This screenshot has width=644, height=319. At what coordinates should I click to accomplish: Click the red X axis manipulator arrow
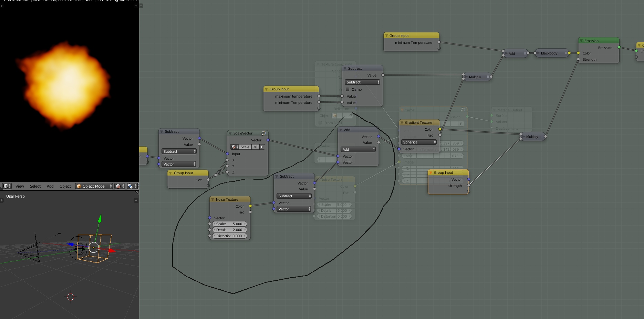[112, 250]
